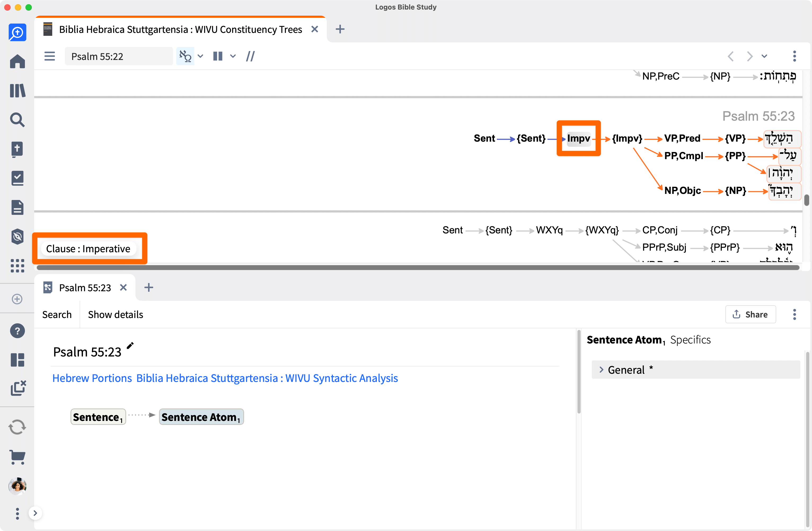Click the Psalm 55:23 verse heading
This screenshot has height=531, width=812.
coord(758,116)
